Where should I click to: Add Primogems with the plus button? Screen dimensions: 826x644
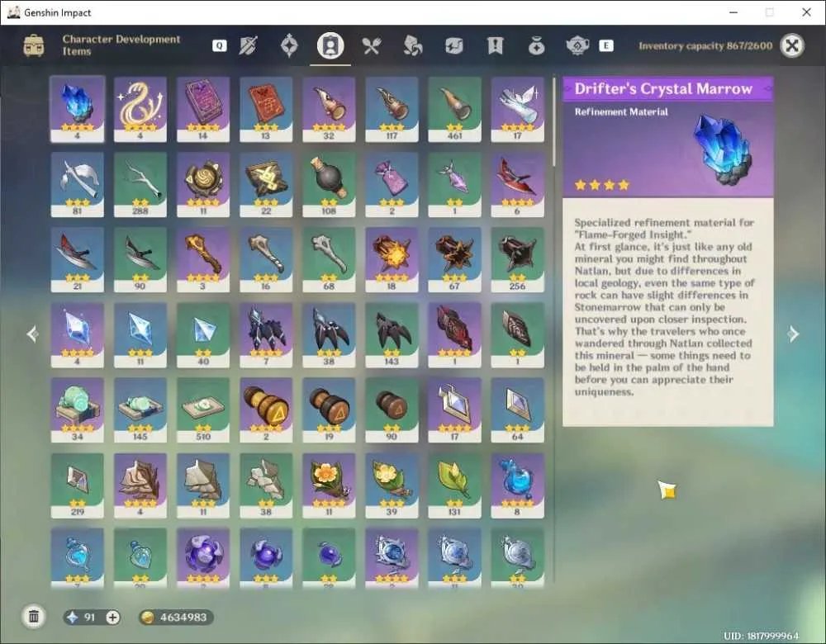pos(112,617)
